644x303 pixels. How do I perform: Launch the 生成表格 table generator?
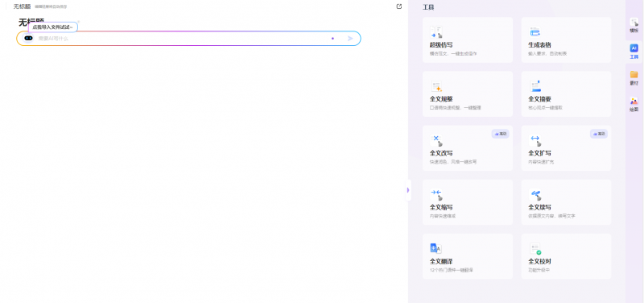566,39
